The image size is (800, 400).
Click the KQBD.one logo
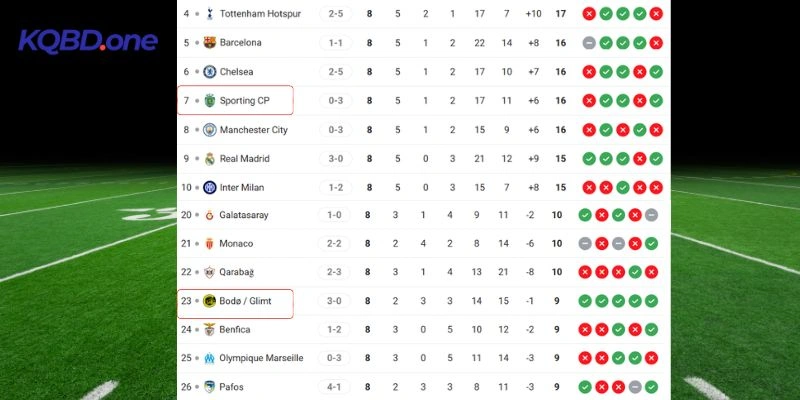(x=88, y=41)
